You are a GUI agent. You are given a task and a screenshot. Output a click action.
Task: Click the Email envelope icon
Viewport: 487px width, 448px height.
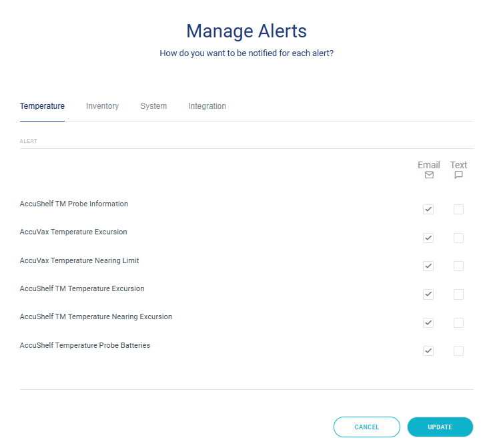coord(429,175)
